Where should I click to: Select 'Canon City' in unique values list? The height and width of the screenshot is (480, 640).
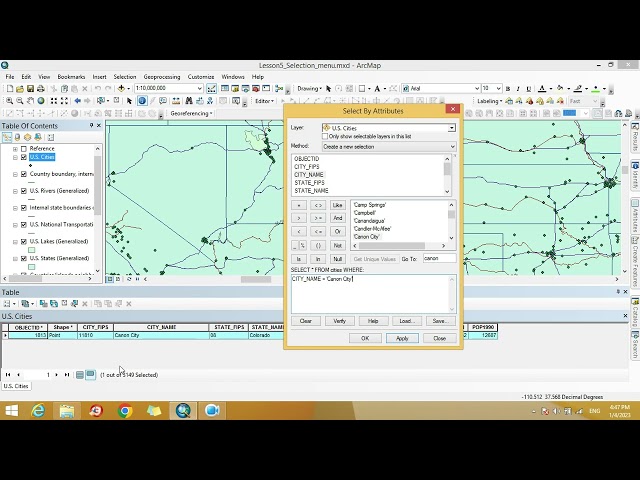click(x=367, y=237)
